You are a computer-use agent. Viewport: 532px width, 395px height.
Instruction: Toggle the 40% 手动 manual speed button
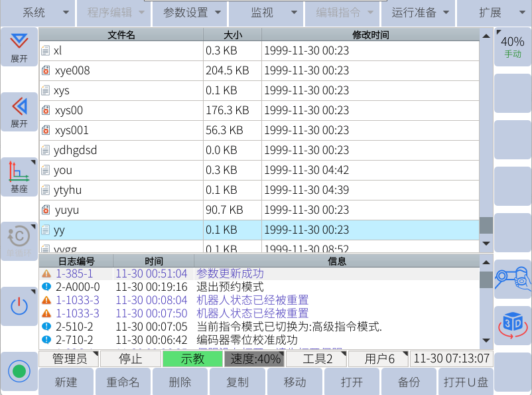coord(513,47)
